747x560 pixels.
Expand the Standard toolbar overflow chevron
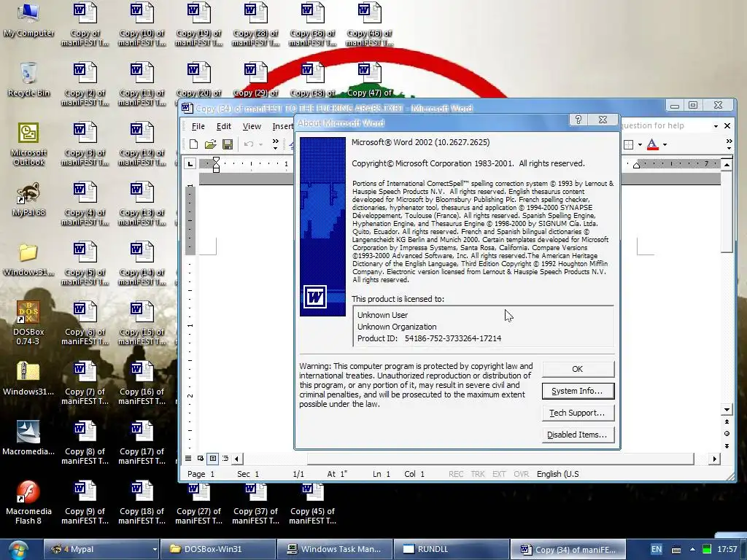(x=275, y=144)
